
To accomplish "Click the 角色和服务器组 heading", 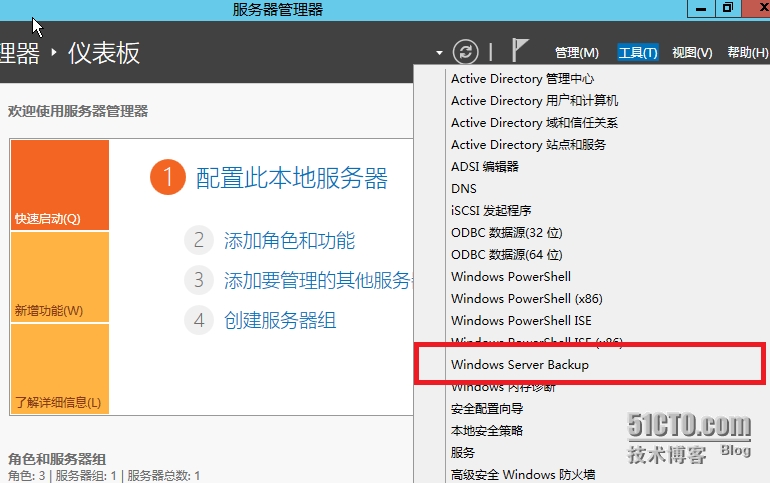I will (57, 459).
